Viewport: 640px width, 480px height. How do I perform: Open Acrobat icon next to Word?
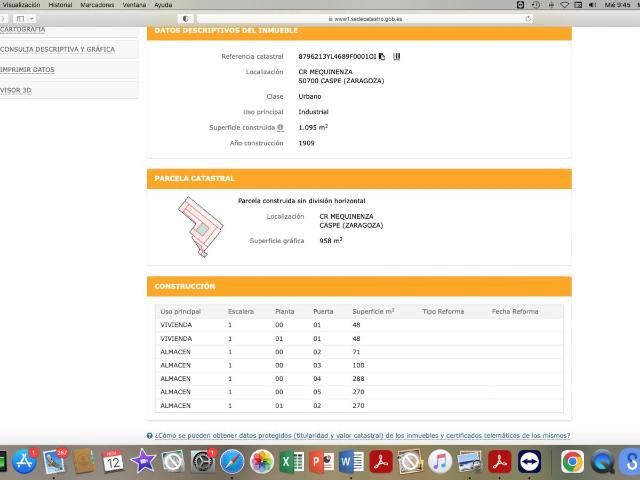(381, 462)
